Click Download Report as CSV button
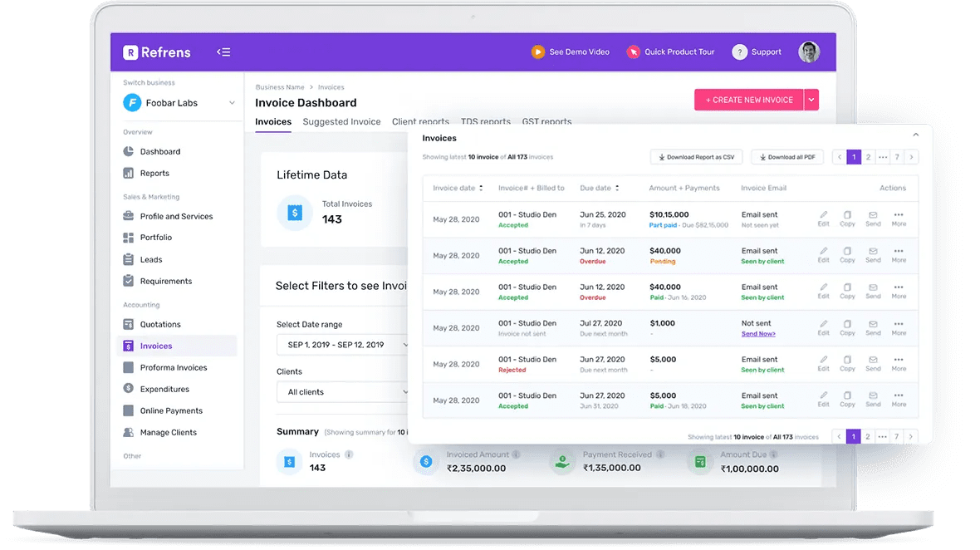 (x=696, y=157)
